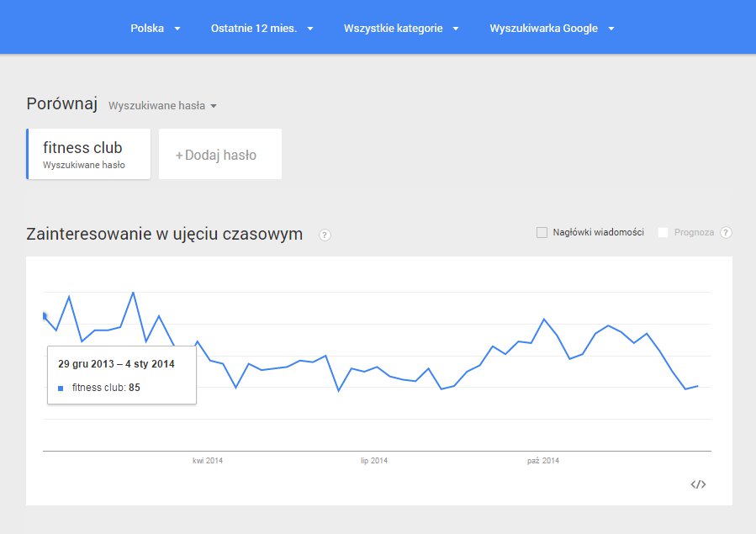Open the Wszystkie kategorie category filter
Image resolution: width=756 pixels, height=534 pixels.
401,29
